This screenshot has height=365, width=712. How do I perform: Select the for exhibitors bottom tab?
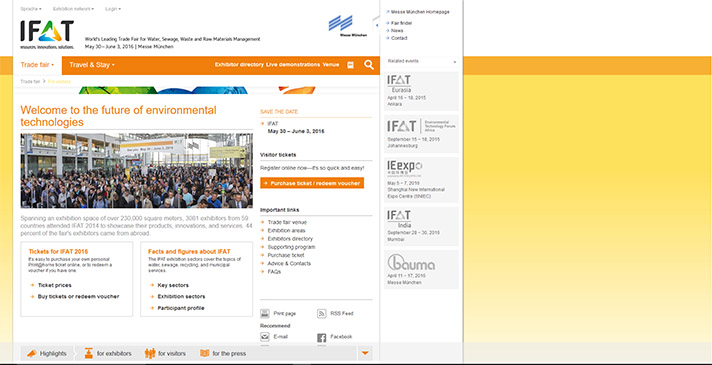[108, 353]
